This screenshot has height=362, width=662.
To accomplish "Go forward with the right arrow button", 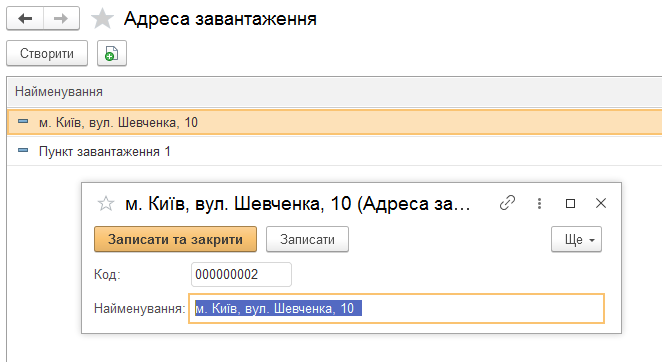I will 61,19.
